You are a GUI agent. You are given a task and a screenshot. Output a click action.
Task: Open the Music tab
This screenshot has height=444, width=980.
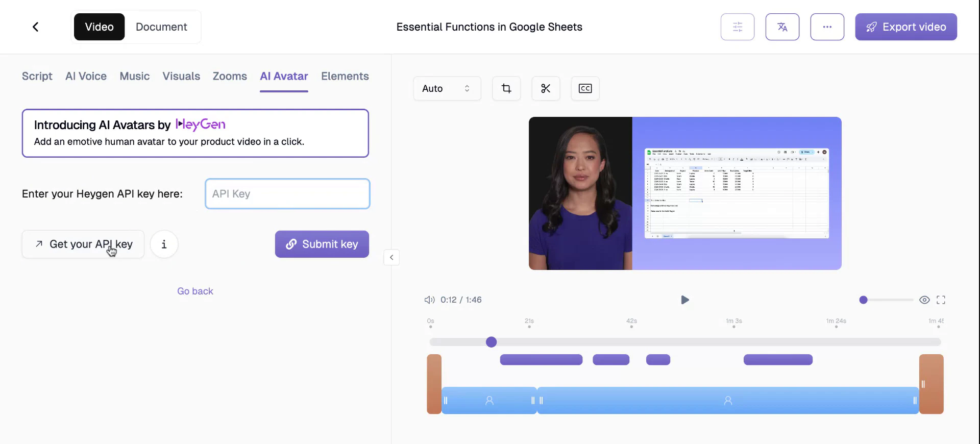pos(135,76)
